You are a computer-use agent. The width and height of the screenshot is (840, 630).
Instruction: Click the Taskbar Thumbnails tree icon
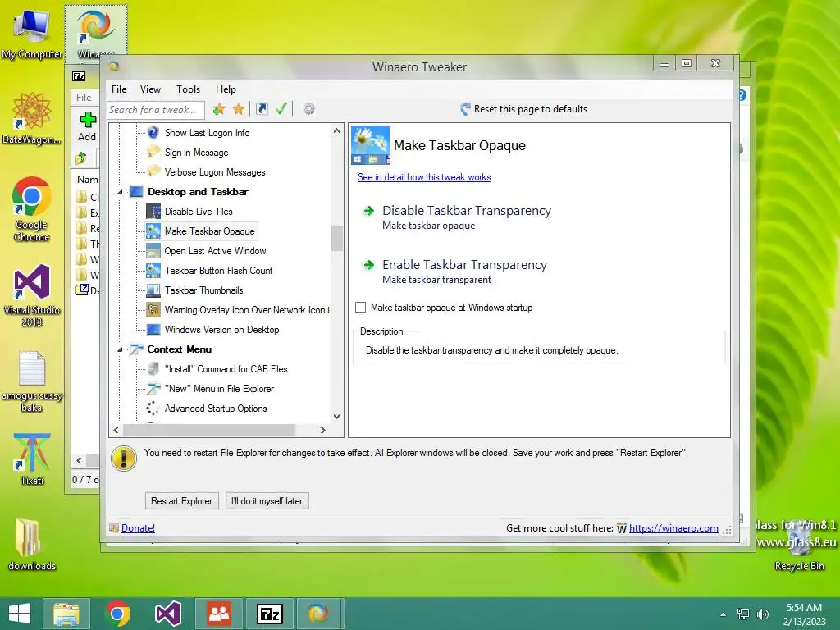tap(153, 290)
